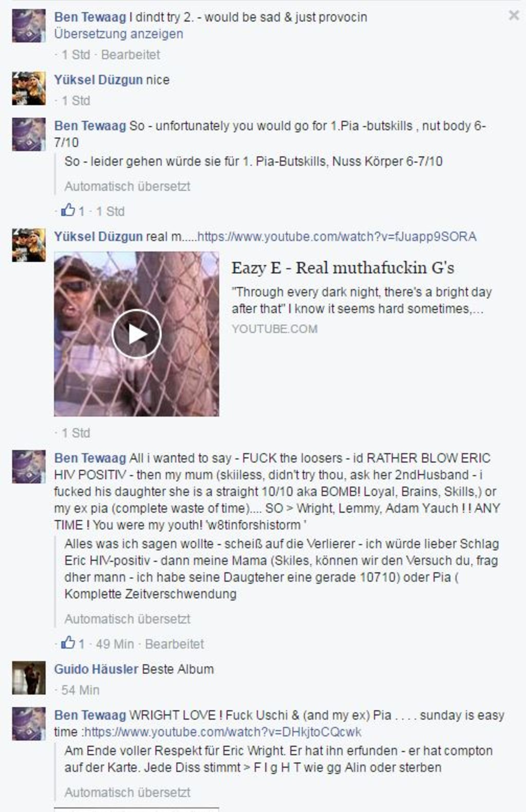526x812 pixels.
Task: Click the 'Yüksel Düzgun' name before 'real m'
Action: coord(98,236)
